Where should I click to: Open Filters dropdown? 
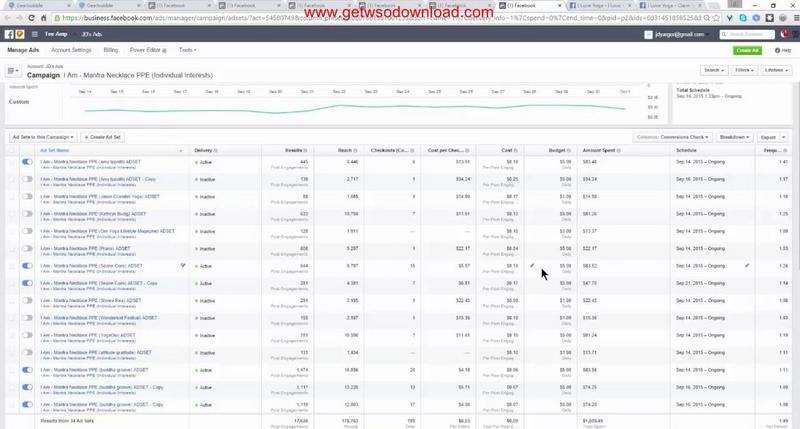pos(744,70)
